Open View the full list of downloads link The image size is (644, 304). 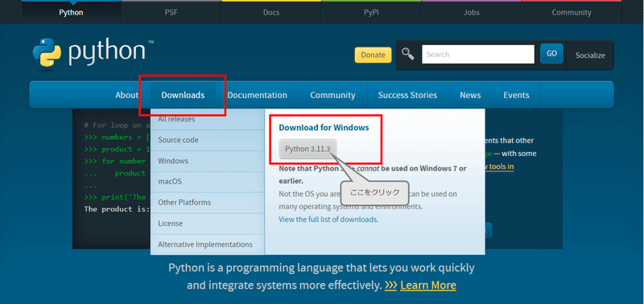[x=328, y=220]
